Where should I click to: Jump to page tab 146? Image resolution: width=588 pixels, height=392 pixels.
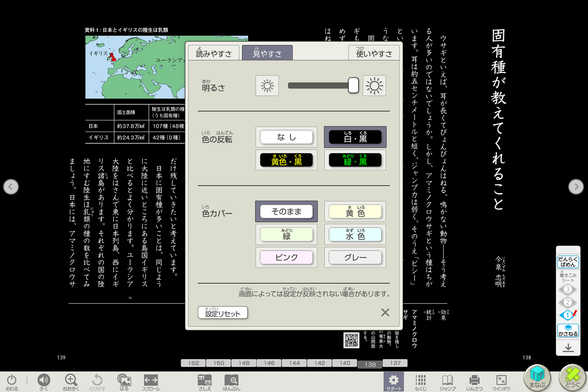point(269,363)
